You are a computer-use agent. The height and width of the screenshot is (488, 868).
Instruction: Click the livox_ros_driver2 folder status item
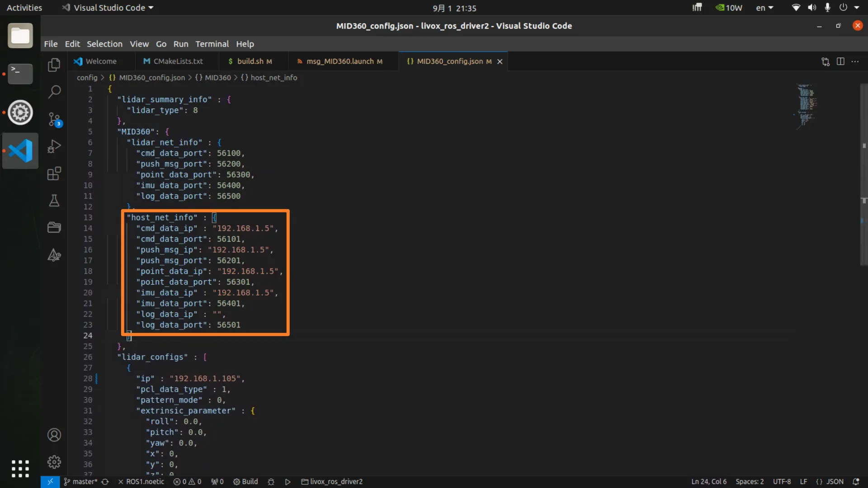coord(332,482)
